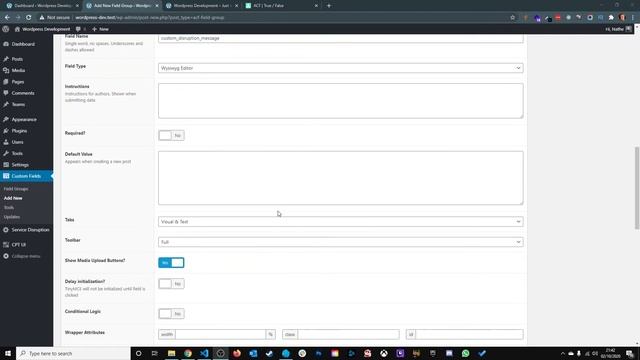Open the Chrome extensions puzzle icon
Viewport: 640px width, 360px height.
[x=611, y=18]
